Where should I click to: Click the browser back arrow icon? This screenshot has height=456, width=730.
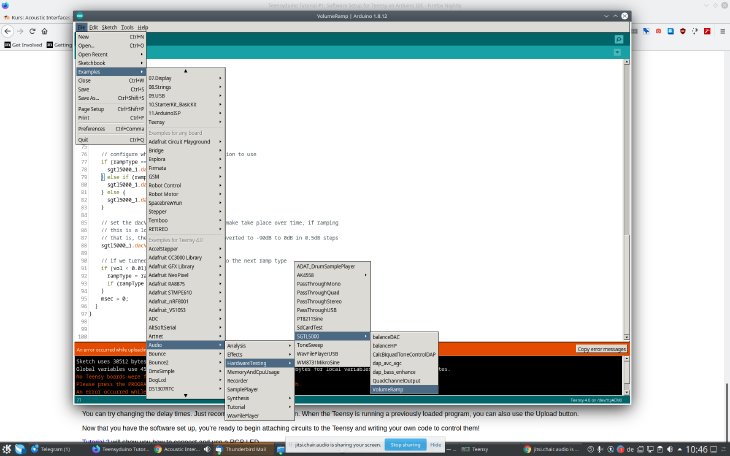tap(8, 31)
